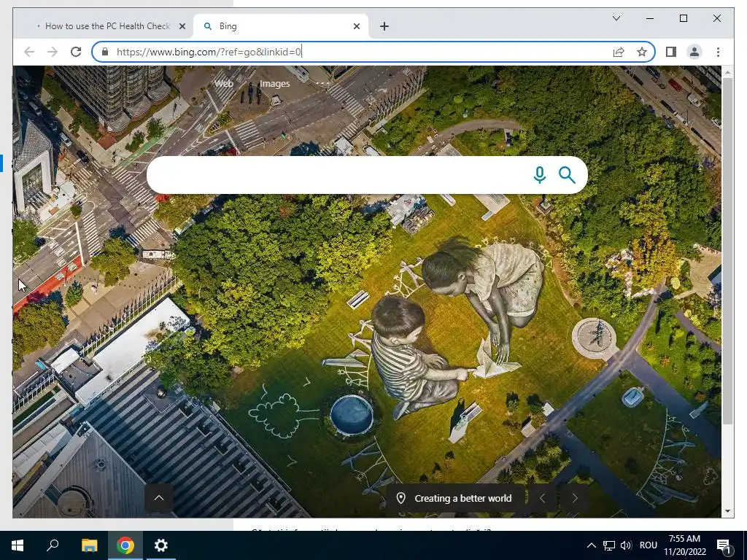Reload the Bing page
This screenshot has width=747, height=560.
76,52
